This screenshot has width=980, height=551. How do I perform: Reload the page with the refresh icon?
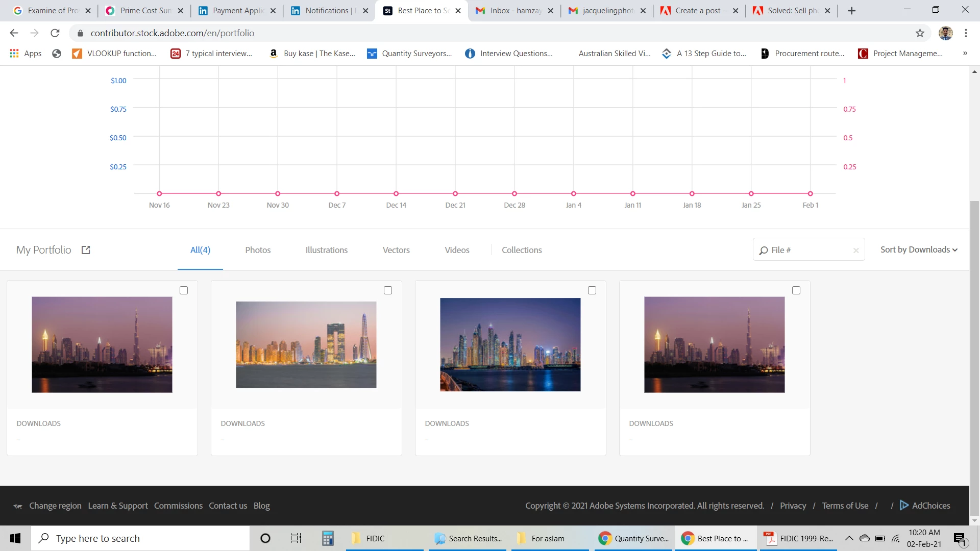pyautogui.click(x=55, y=33)
